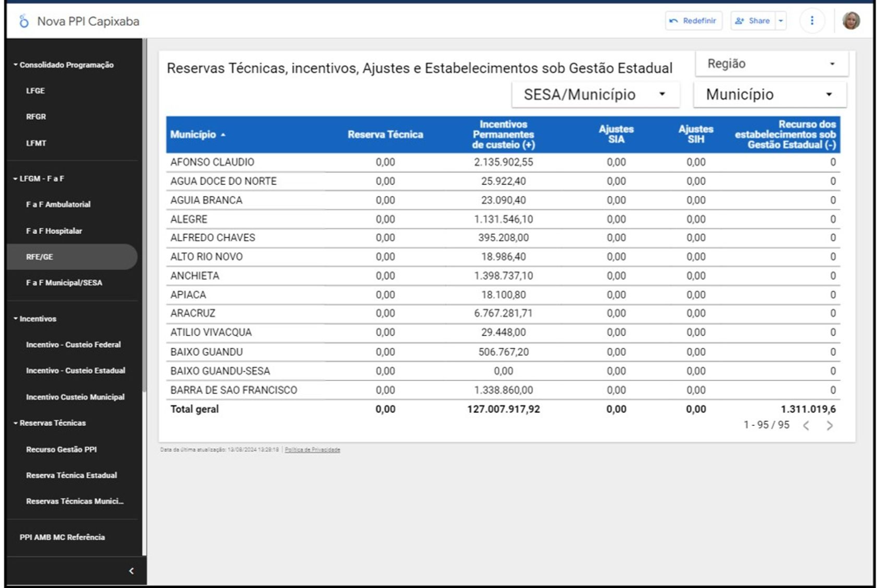Click the Redefinir reset button

[x=693, y=21]
